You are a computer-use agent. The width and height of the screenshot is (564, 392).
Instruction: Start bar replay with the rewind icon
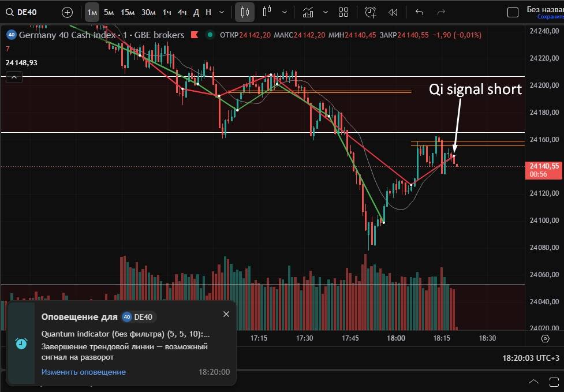point(393,12)
